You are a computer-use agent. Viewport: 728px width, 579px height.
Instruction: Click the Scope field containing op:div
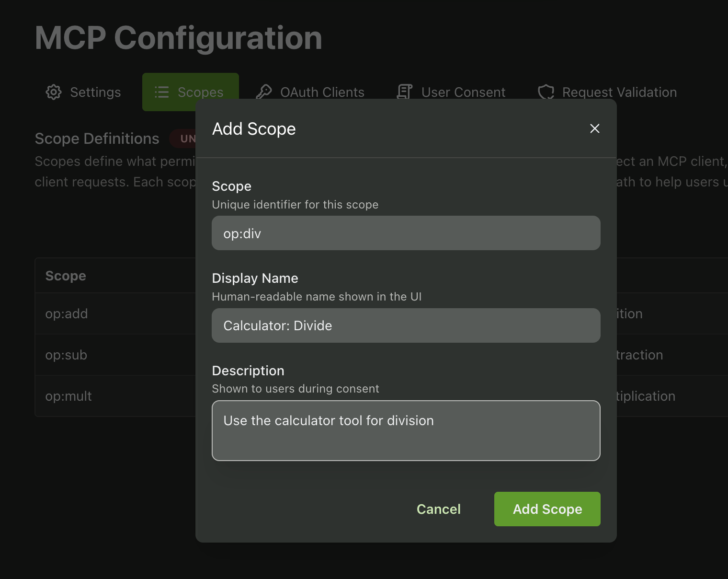coord(406,233)
